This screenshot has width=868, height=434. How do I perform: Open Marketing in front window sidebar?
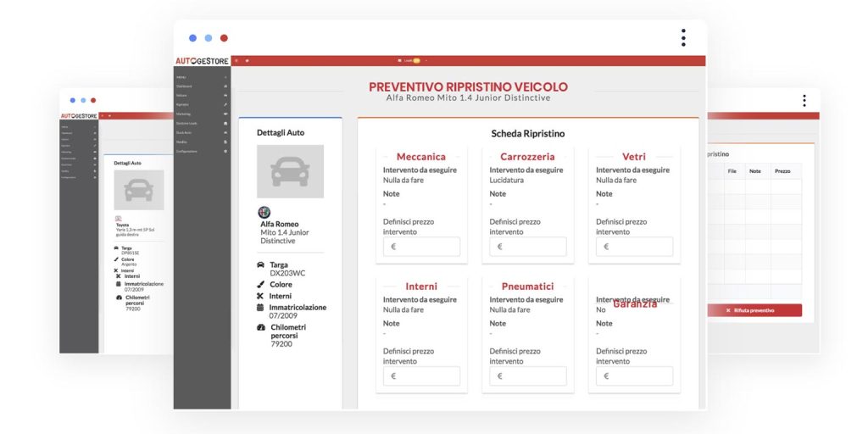(202, 114)
